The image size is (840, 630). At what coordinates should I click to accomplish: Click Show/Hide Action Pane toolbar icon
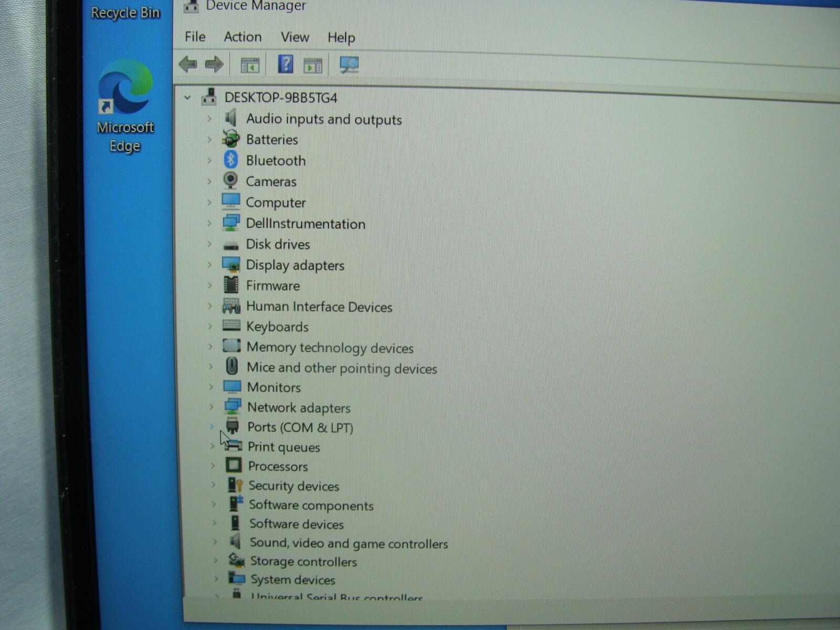pyautogui.click(x=313, y=66)
